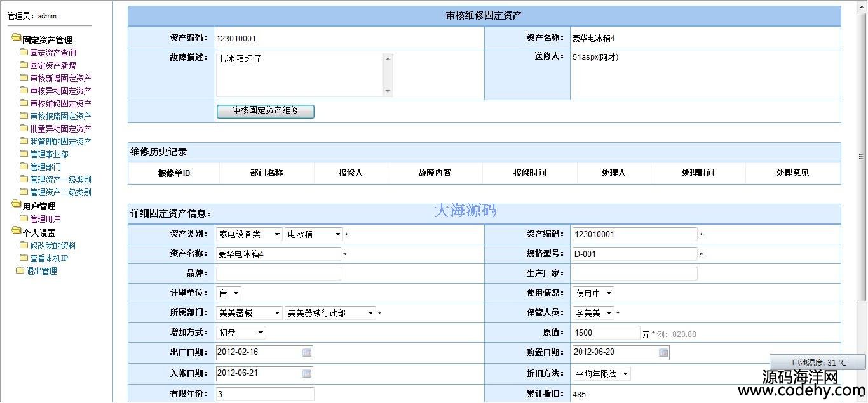The image size is (868, 403).
Task: Open the 电冰箱 subcategory dropdown
Action: (314, 234)
